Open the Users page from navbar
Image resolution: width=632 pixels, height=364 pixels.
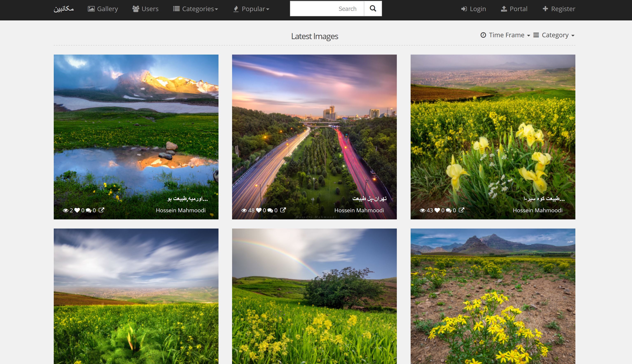(146, 9)
